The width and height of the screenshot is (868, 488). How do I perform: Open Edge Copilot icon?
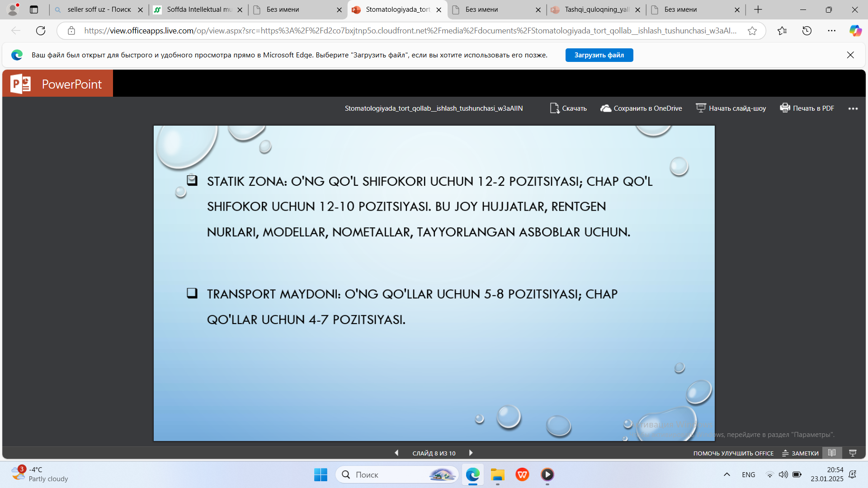(x=855, y=31)
